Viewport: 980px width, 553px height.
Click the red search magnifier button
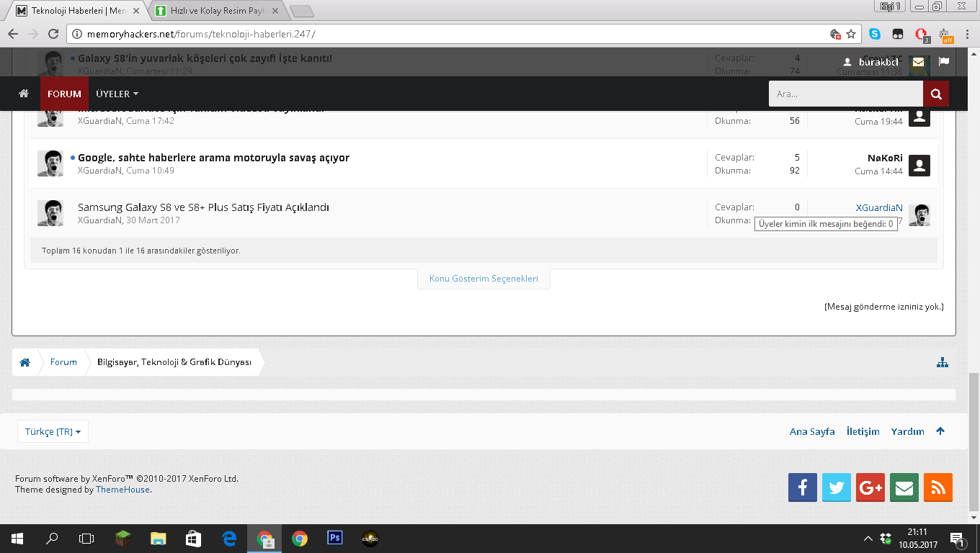click(936, 94)
